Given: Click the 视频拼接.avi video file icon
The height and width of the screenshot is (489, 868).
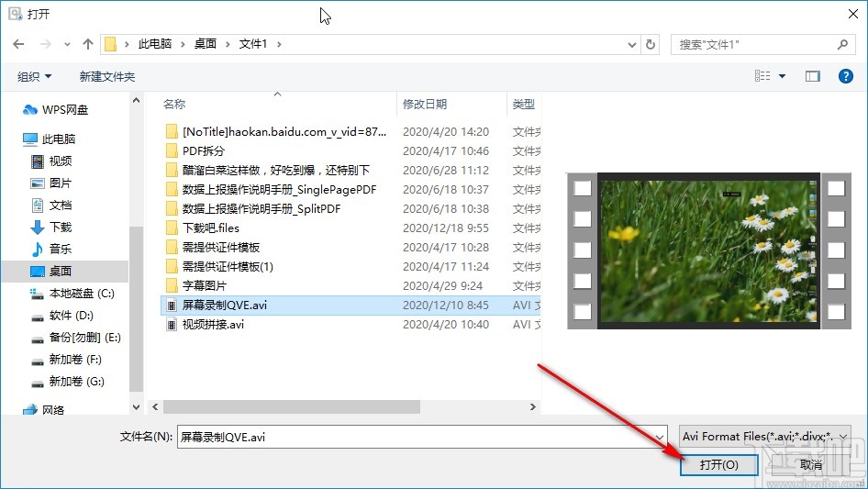Looking at the screenshot, I should (172, 325).
